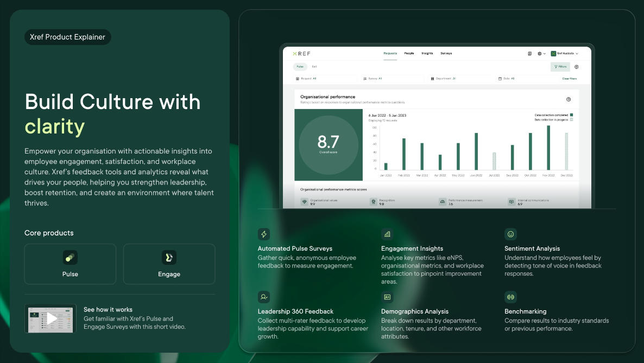
Task: Click the Organisational performance title
Action: (328, 97)
